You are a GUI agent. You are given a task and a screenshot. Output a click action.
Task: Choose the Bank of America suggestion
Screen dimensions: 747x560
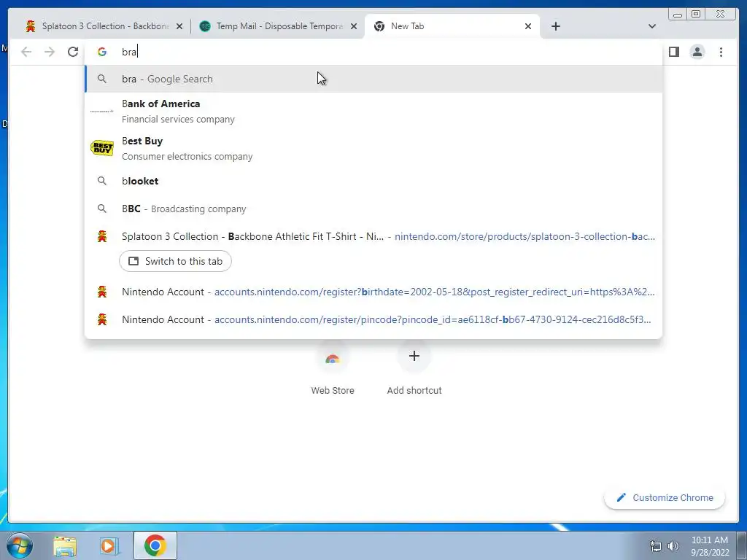pyautogui.click(x=373, y=112)
